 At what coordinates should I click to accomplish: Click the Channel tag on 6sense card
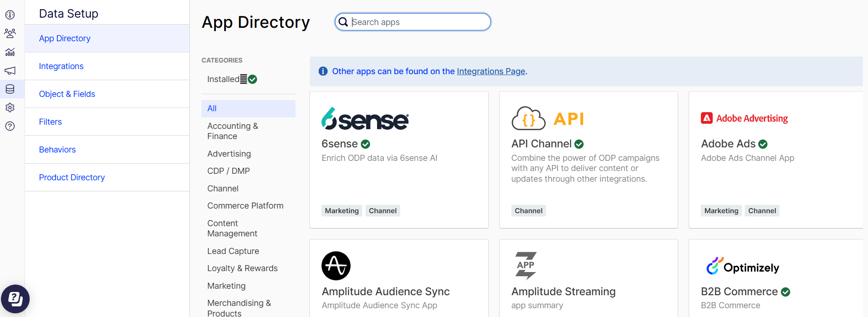click(383, 211)
